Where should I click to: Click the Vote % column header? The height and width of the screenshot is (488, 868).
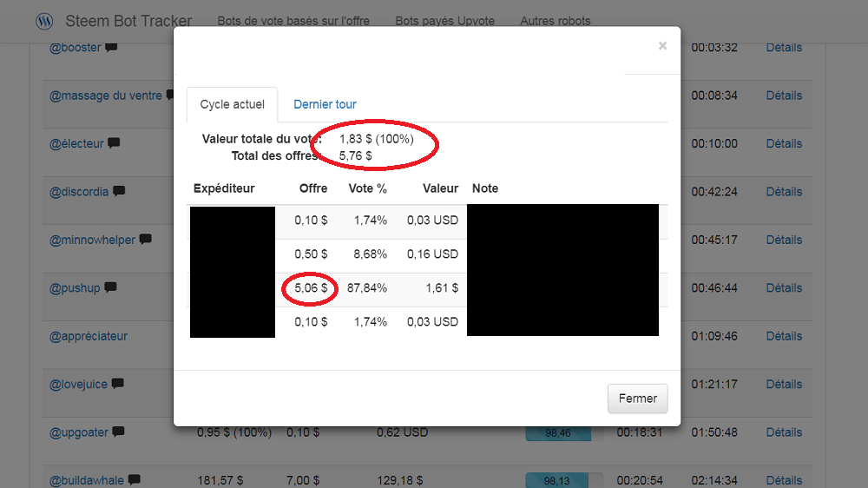click(367, 189)
